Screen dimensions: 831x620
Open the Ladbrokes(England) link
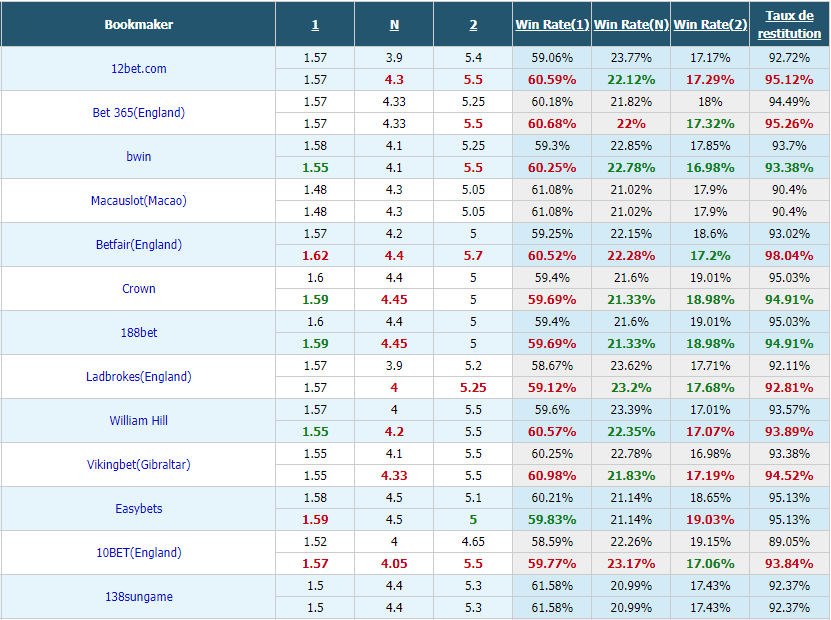tap(138, 376)
